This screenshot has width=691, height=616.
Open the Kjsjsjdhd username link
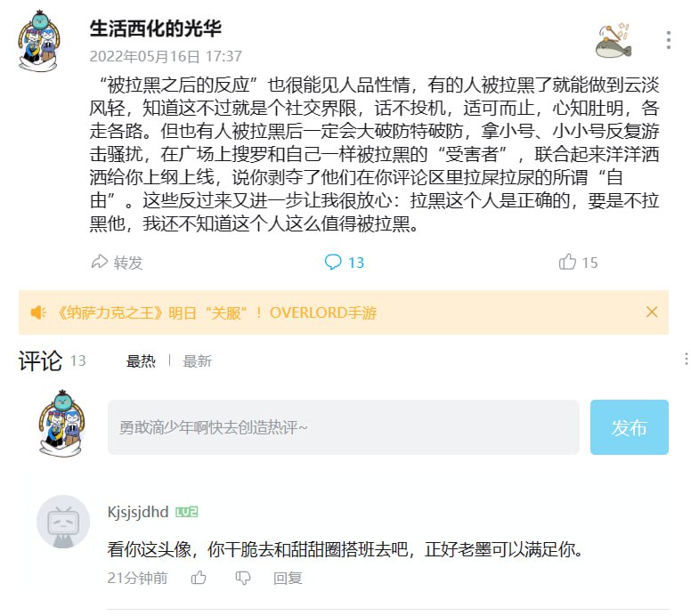[x=138, y=512]
